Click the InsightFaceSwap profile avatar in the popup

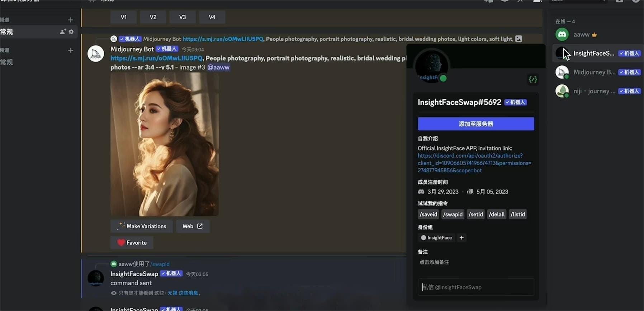(432, 66)
